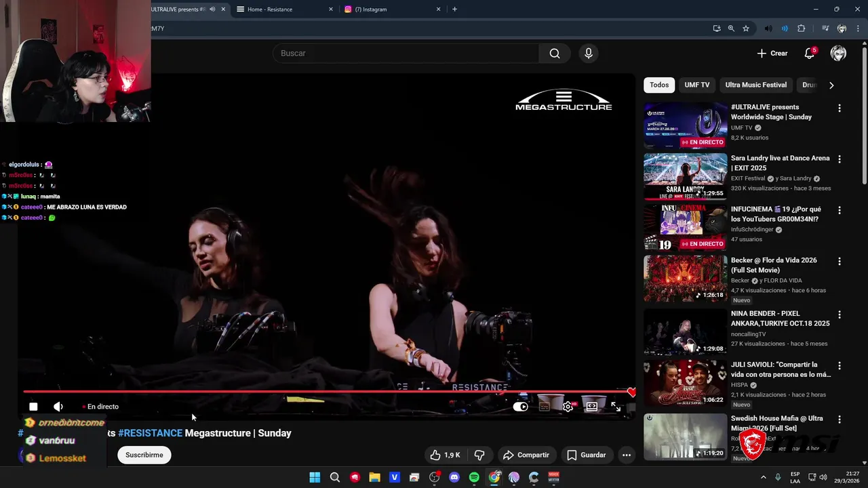Open Voicemeeter from taskbar
Screen dimensions: 868x488
point(553,477)
